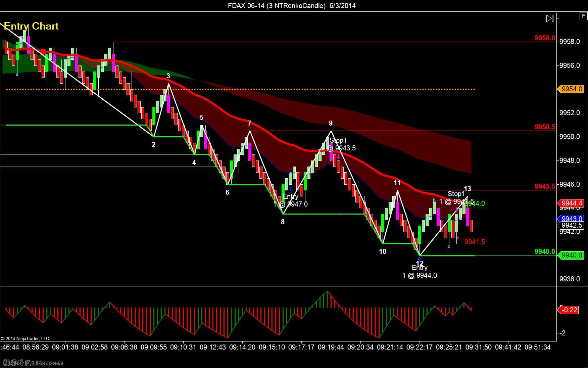Click the 9956.0 price axis label
This screenshot has width=588, height=368.
[570, 65]
